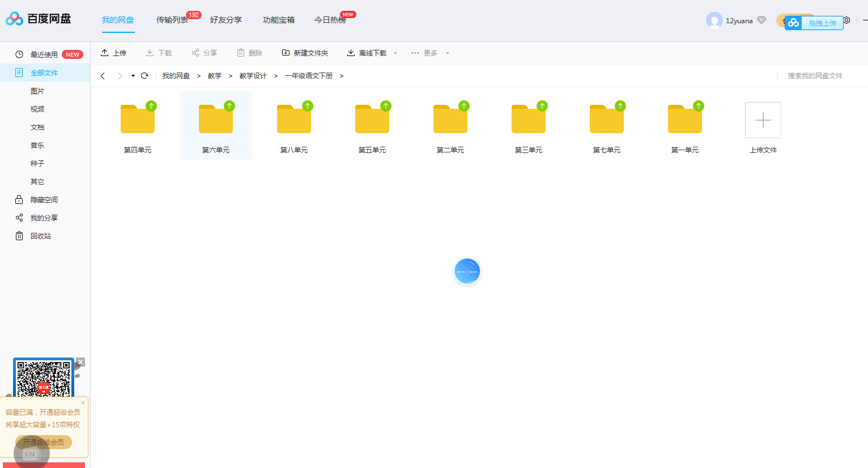Open the 分享 share icon in toolbar
The width and height of the screenshot is (868, 468).
[x=195, y=52]
